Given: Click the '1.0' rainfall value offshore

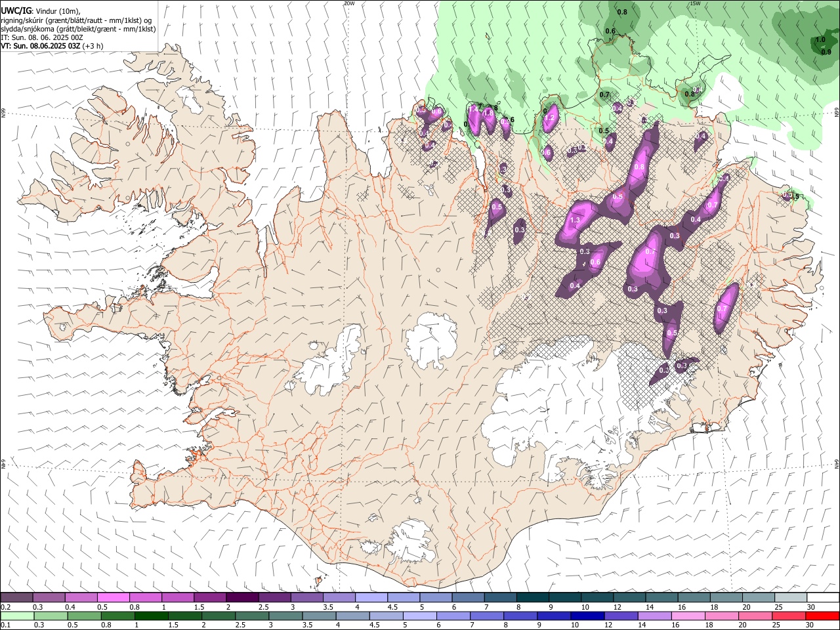Looking at the screenshot, I should (820, 40).
